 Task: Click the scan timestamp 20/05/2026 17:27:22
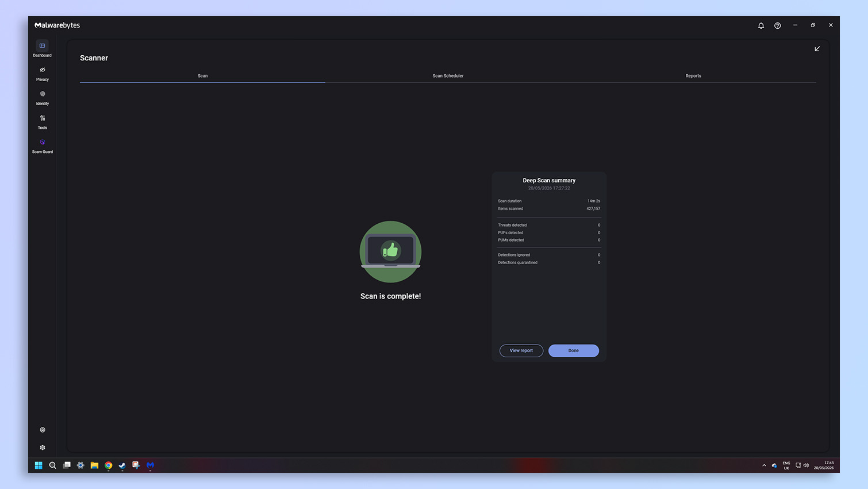point(549,188)
